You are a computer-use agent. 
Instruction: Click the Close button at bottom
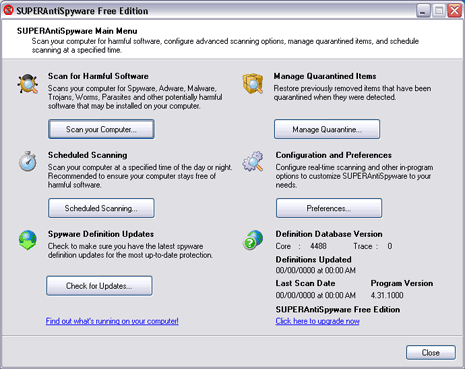pyautogui.click(x=431, y=353)
